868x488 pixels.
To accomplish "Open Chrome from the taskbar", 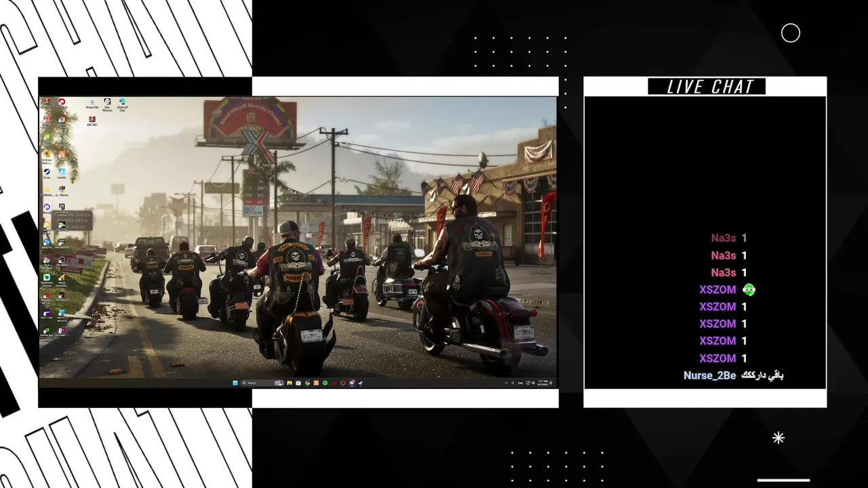I will [x=307, y=383].
